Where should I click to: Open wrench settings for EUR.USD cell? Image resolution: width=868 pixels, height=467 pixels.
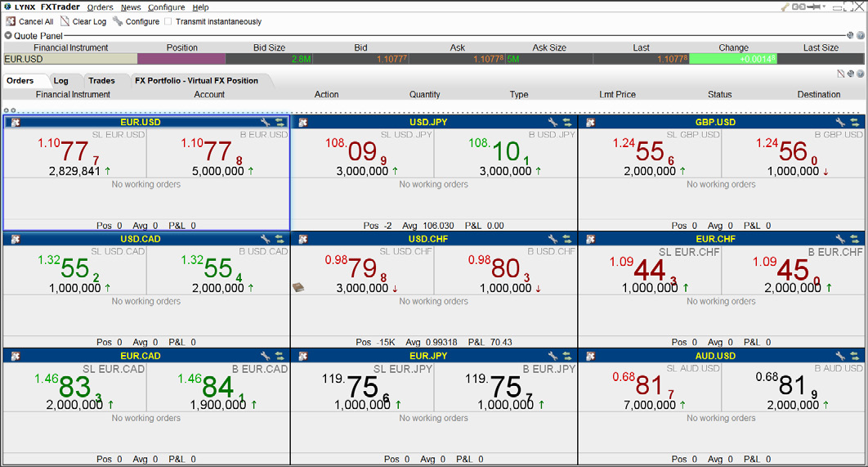[x=265, y=123]
